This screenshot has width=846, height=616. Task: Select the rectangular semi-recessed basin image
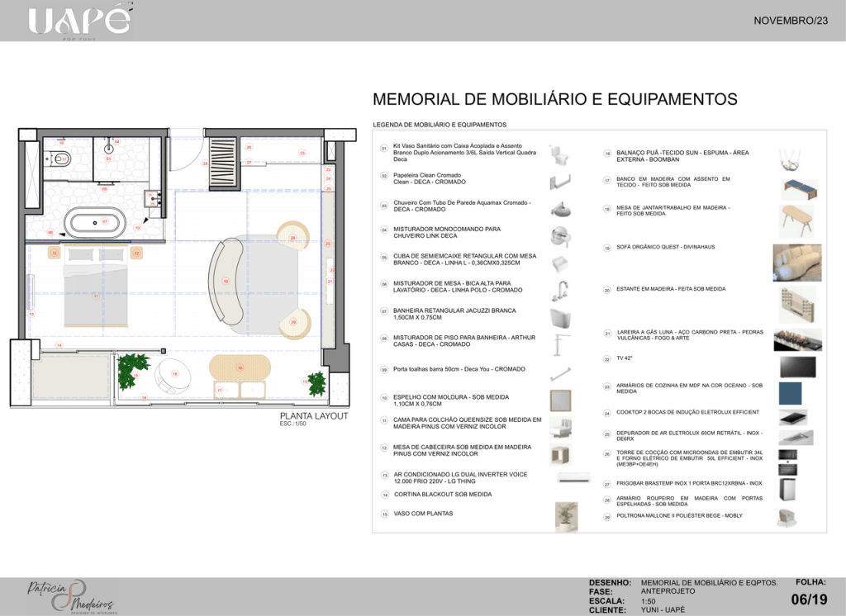tap(561, 263)
